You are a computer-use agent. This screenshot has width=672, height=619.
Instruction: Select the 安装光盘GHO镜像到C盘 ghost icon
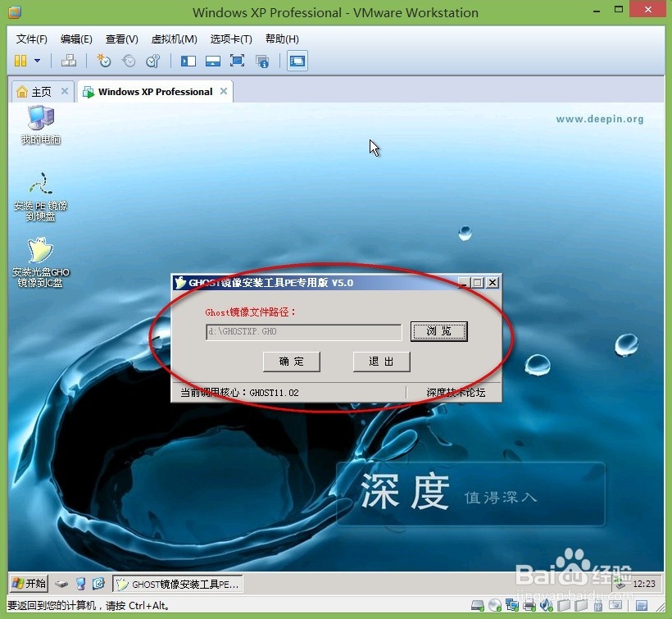[40, 262]
